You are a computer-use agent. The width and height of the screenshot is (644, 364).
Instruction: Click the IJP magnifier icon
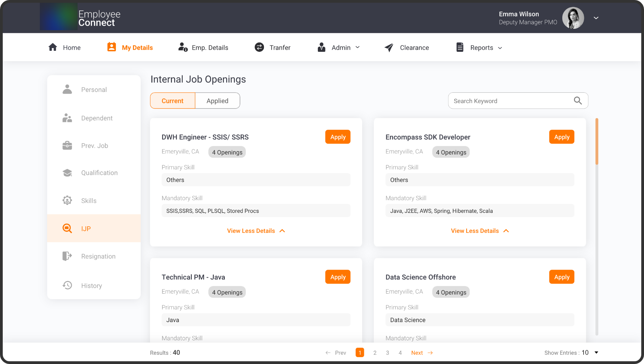pyautogui.click(x=67, y=228)
